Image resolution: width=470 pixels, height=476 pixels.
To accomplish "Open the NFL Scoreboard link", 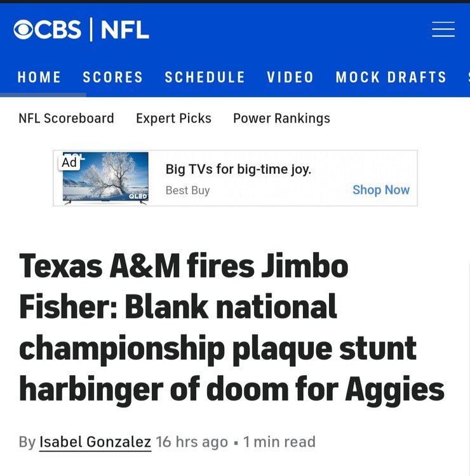I will pyautogui.click(x=66, y=118).
